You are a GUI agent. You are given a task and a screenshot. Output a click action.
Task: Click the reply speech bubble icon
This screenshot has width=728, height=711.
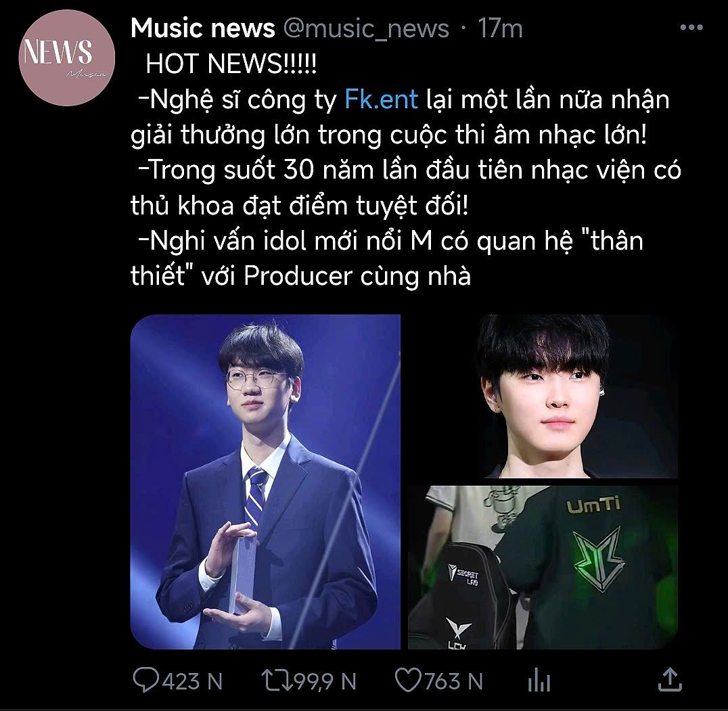pyautogui.click(x=145, y=680)
